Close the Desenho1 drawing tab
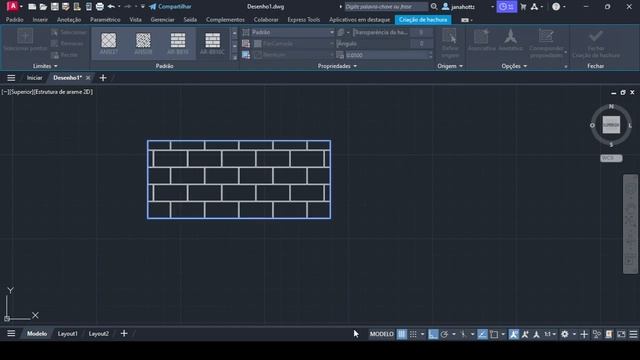The width and height of the screenshot is (640, 360). click(x=88, y=78)
